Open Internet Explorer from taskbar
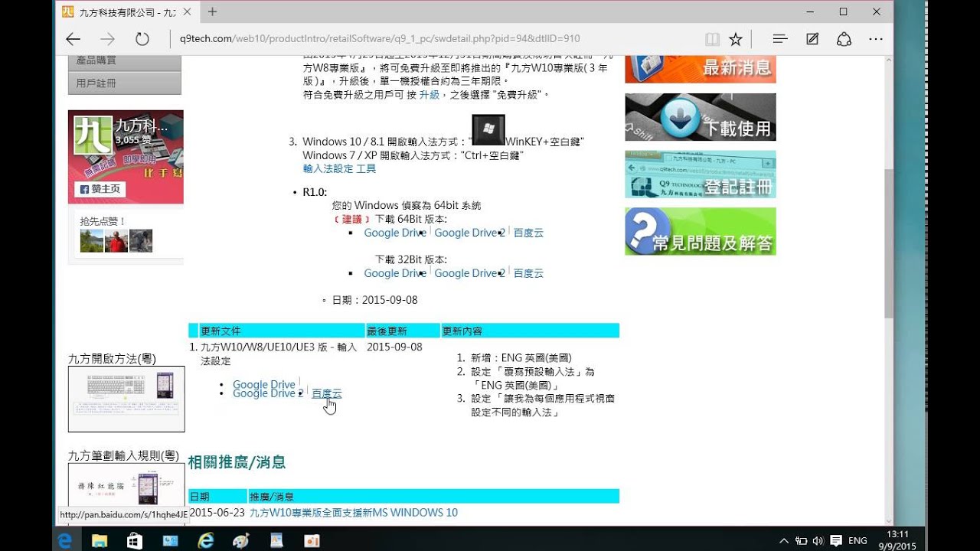This screenshot has width=980, height=551. (206, 540)
